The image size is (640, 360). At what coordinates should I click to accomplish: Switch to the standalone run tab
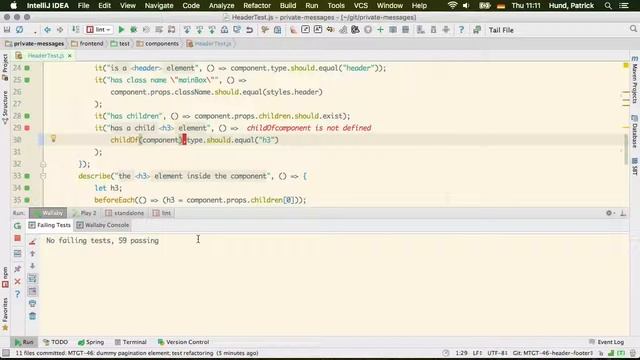pyautogui.click(x=124, y=213)
